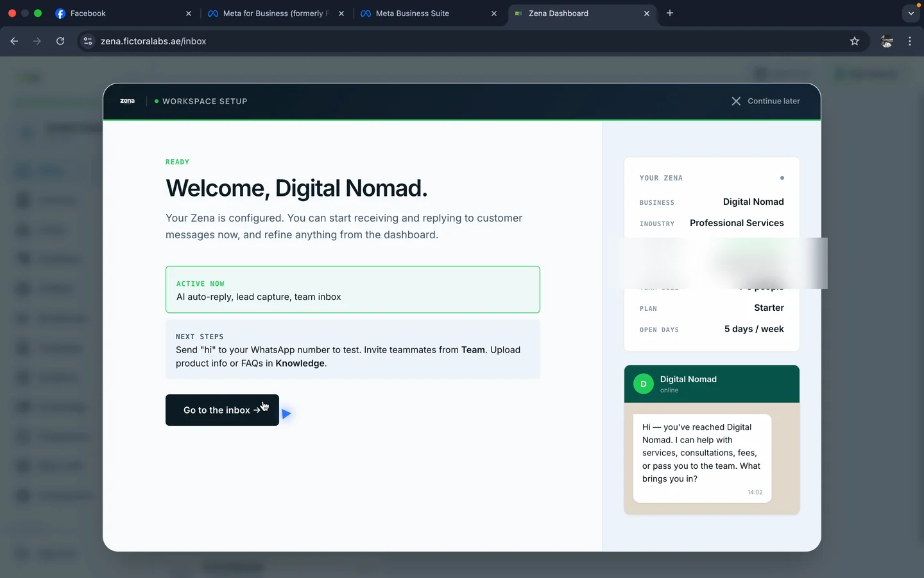The width and height of the screenshot is (924, 578).
Task: Switch to the Facebook browser tab
Action: pos(122,13)
